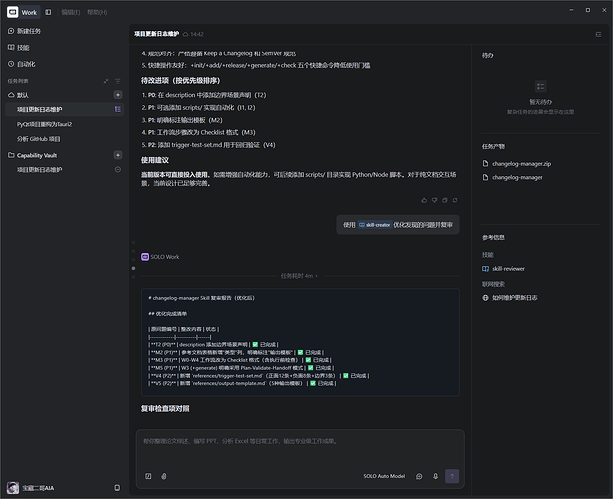Screen dimensions: 613x499
Task: Attach a file with the paperclip icon
Action: [x=164, y=476]
